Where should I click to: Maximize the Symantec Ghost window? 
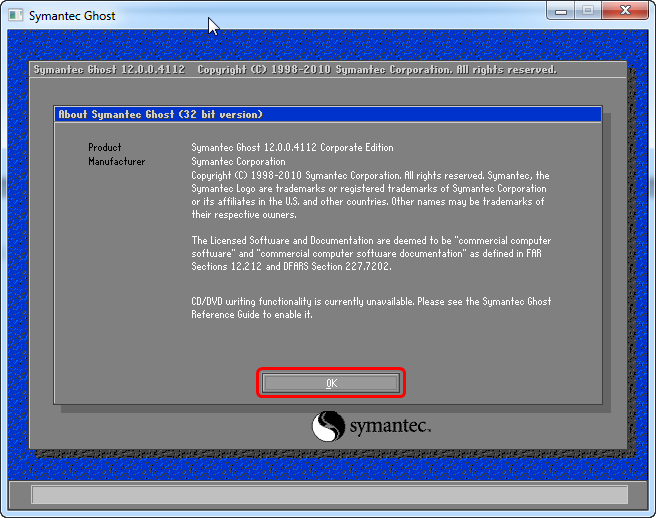588,10
